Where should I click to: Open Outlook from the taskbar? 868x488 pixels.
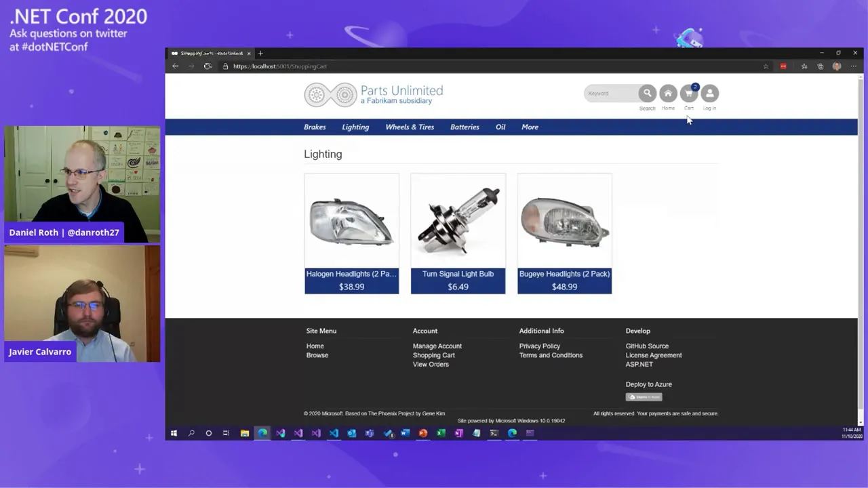[352, 433]
